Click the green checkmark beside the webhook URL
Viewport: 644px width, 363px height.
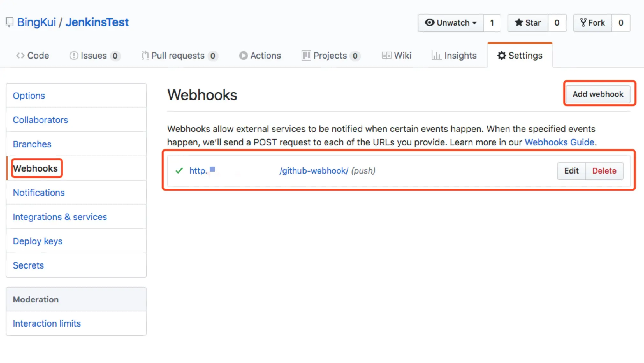179,171
